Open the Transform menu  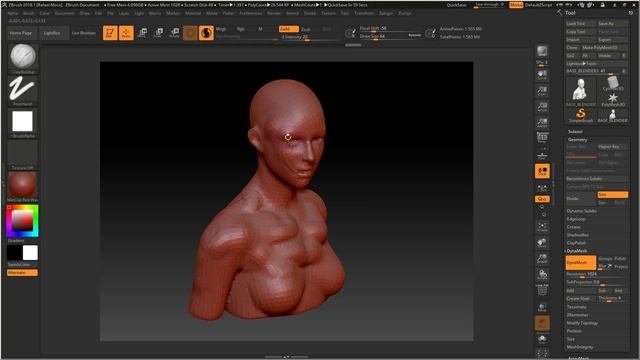tap(364, 13)
